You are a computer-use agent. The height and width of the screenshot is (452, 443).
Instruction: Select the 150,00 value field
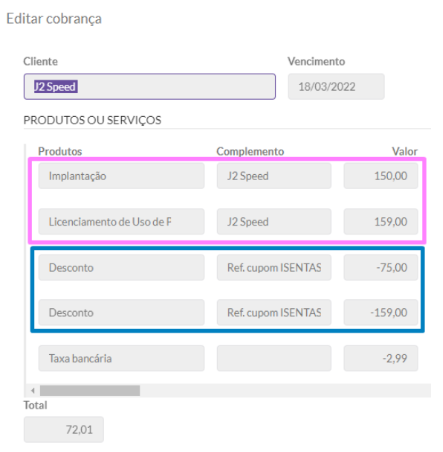pos(381,176)
